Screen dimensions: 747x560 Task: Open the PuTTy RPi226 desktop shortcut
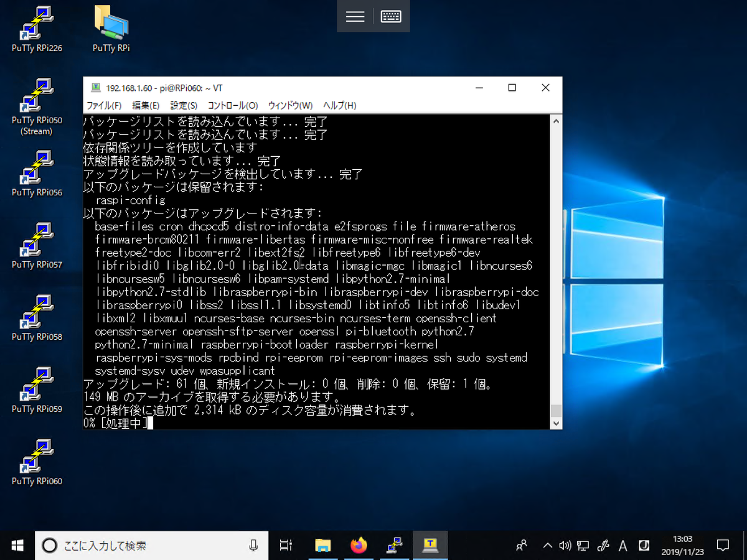[x=37, y=29]
